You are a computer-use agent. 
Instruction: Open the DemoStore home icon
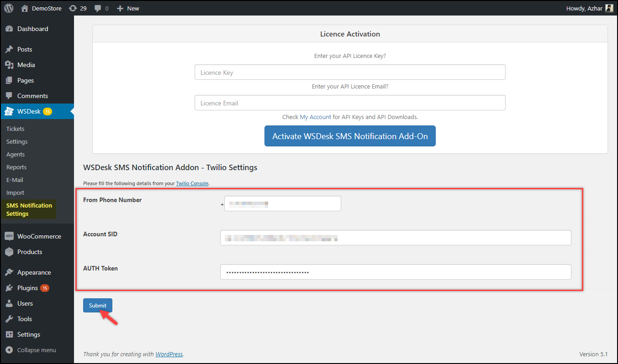tap(25, 8)
